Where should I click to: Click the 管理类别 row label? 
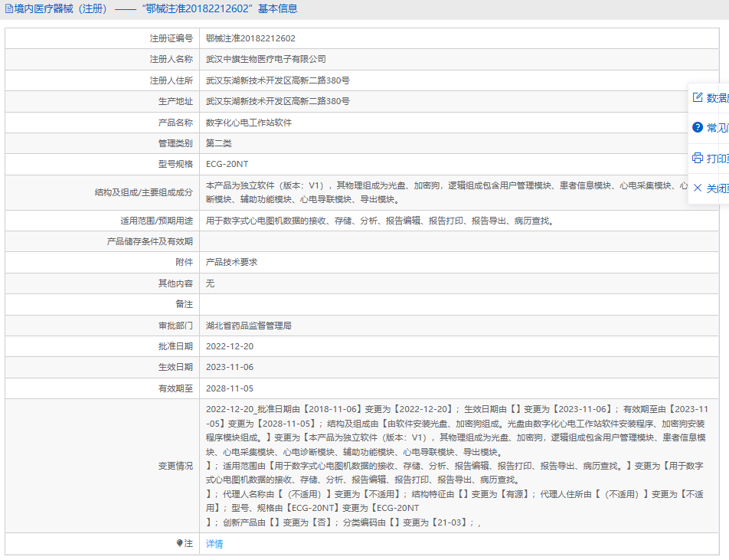[x=175, y=143]
